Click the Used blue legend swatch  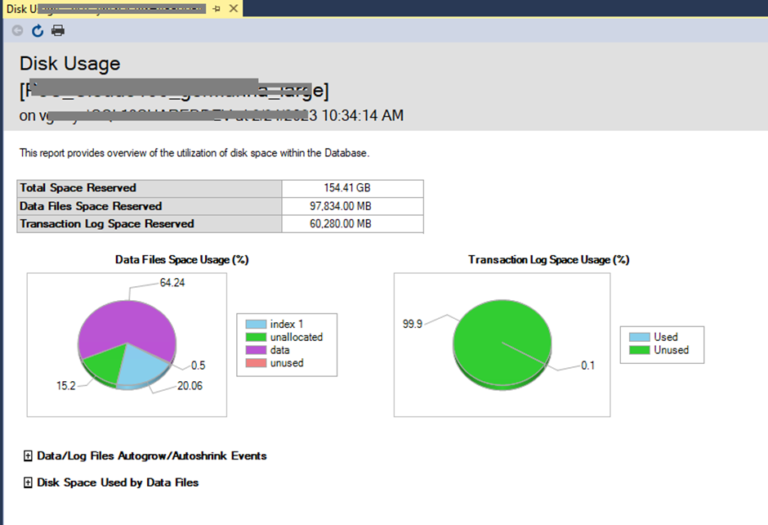[639, 337]
